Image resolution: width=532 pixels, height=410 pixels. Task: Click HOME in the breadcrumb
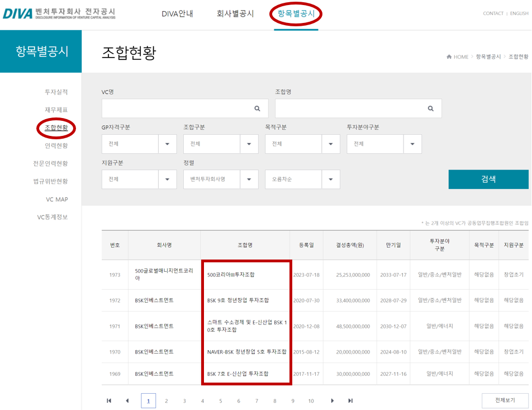tap(461, 56)
